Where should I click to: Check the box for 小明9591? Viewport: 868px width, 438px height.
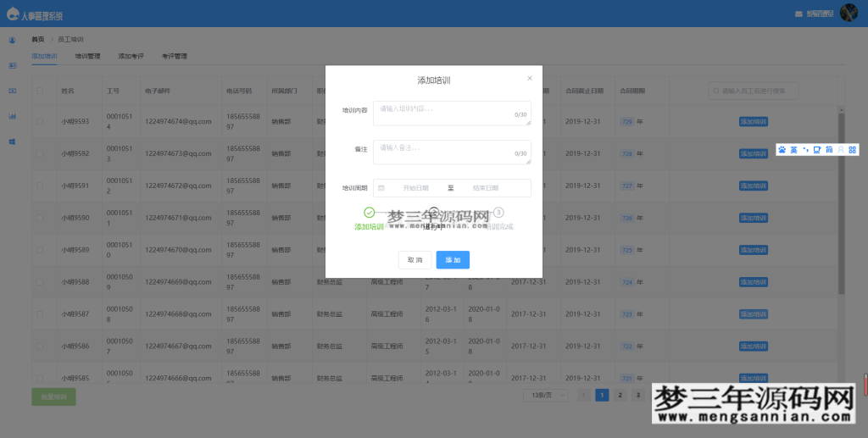[40, 186]
